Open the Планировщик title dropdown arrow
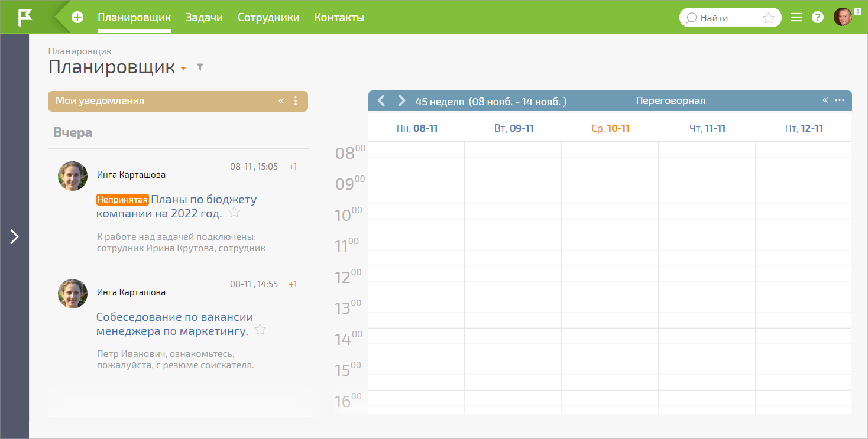Viewport: 868px width, 439px height. 183,69
